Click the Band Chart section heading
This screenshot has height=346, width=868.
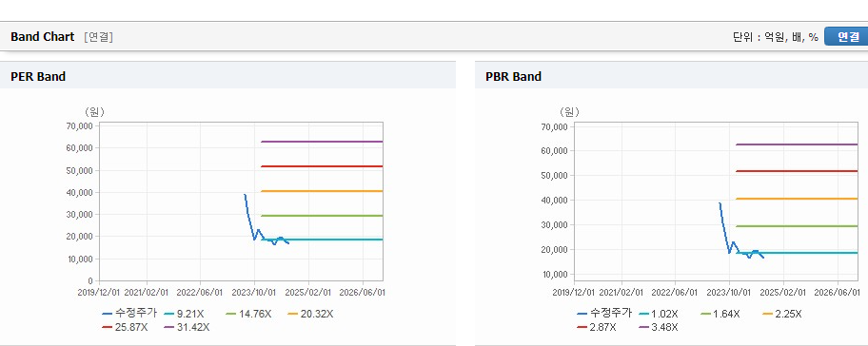[x=42, y=37]
